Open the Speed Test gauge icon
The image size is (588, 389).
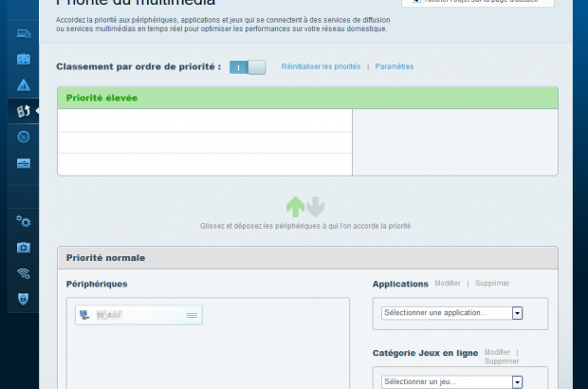(24, 137)
